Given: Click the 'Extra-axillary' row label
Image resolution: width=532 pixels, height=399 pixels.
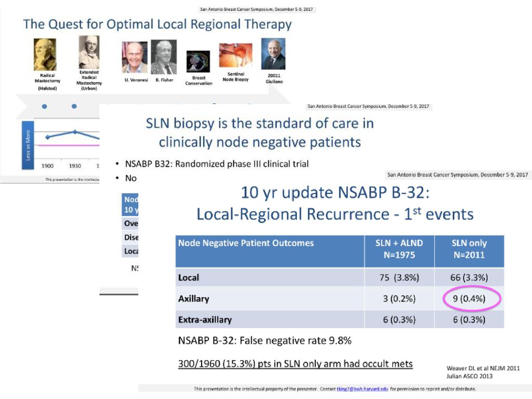Looking at the screenshot, I should click(x=205, y=320).
